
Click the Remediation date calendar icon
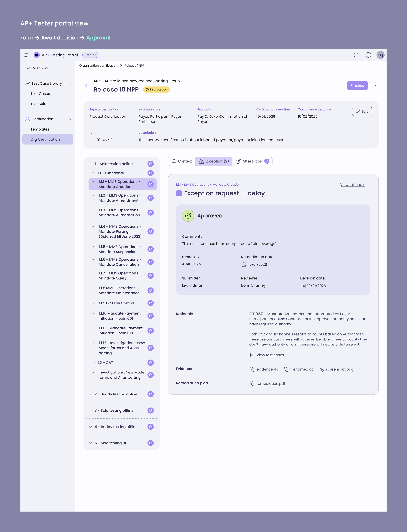tap(244, 264)
